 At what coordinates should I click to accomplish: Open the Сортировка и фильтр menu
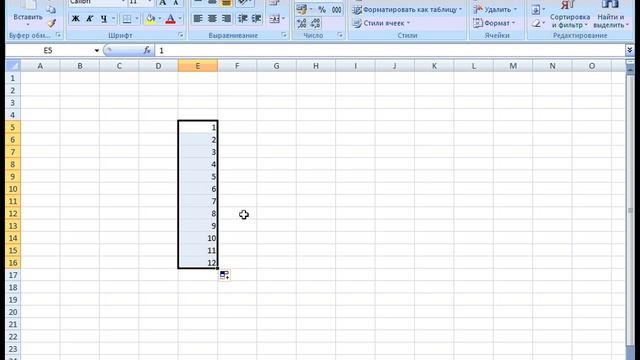[x=570, y=15]
